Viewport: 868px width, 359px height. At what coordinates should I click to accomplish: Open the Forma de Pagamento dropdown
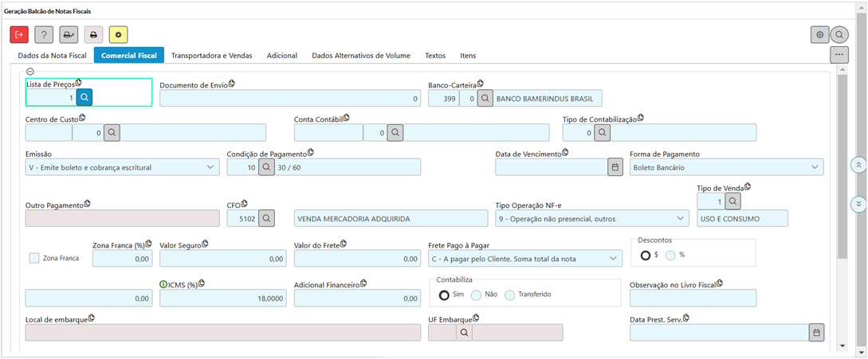tap(815, 167)
